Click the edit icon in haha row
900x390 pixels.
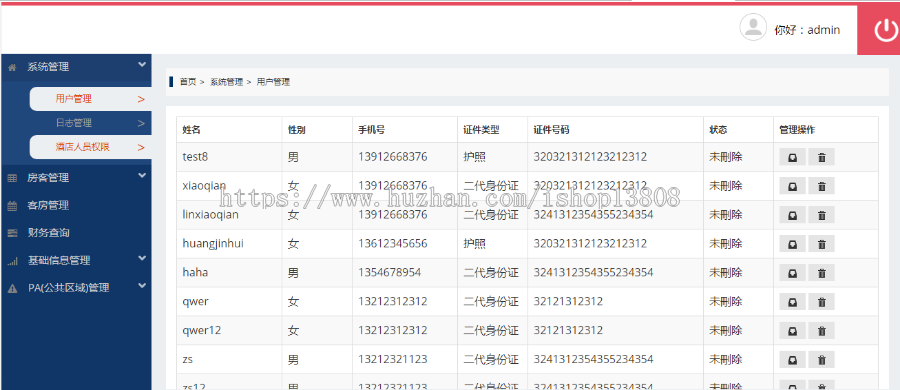(x=792, y=272)
